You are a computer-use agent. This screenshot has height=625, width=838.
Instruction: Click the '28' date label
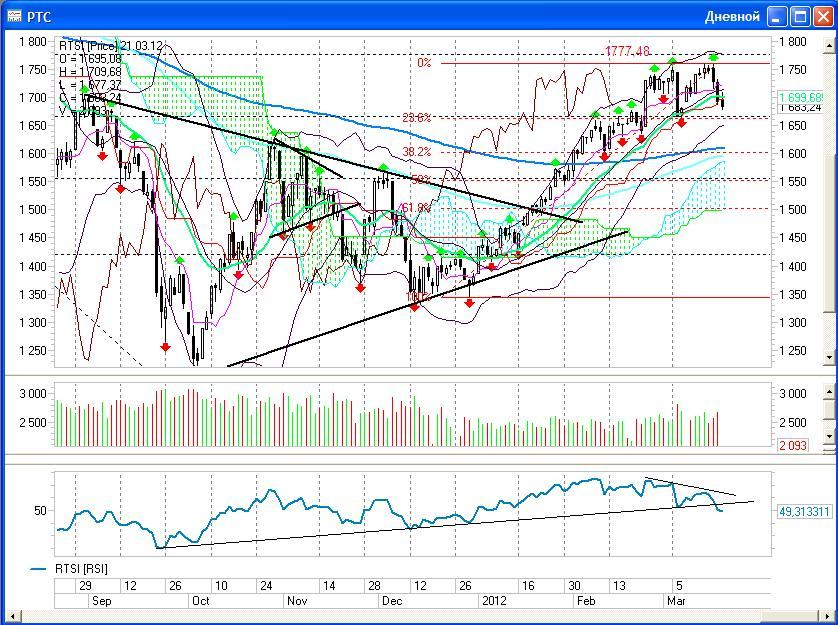pos(375,586)
